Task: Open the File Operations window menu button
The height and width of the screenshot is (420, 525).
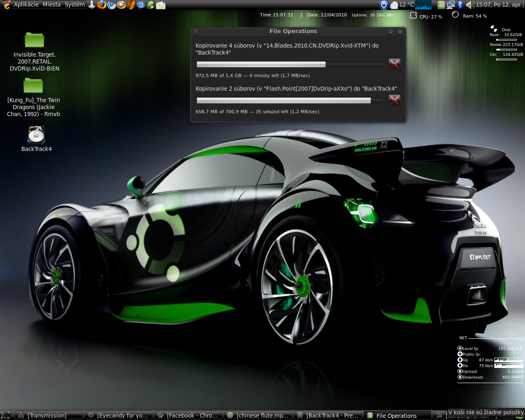Action: pos(196,32)
